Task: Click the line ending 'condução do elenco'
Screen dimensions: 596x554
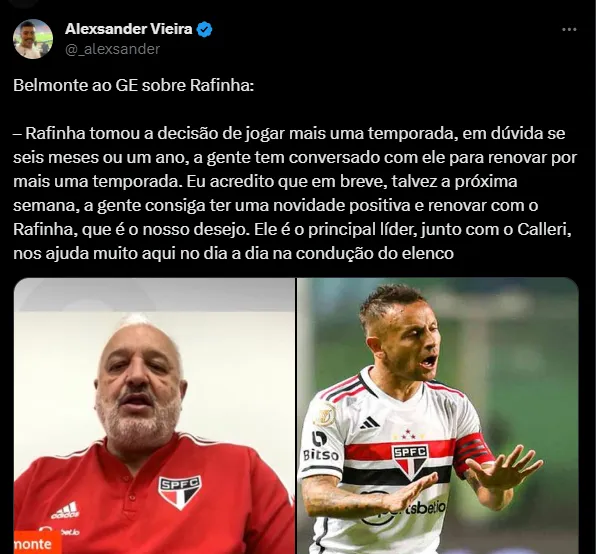Action: pos(233,253)
